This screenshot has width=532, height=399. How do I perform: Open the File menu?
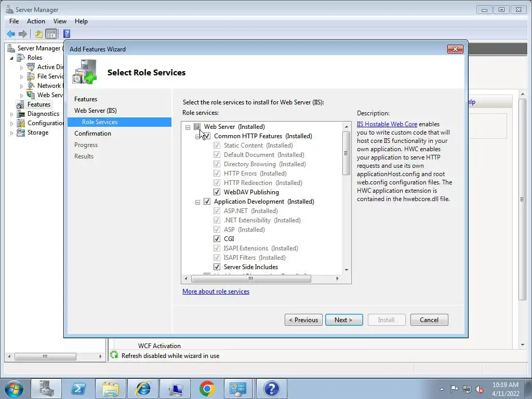14,21
